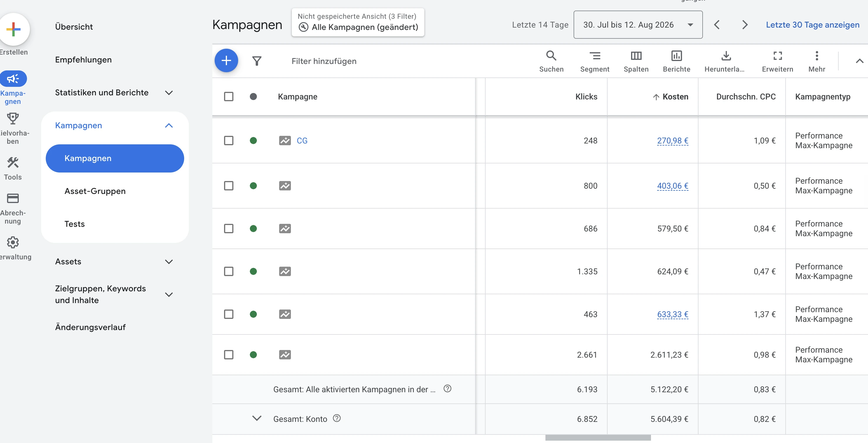Click the Performance Max icon in CG row

[x=285, y=141]
